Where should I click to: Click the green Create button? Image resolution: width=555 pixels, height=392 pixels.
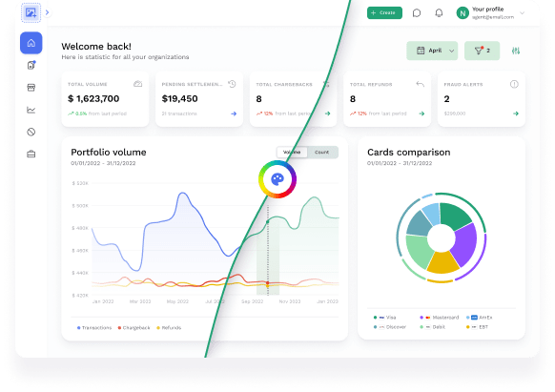coord(384,12)
